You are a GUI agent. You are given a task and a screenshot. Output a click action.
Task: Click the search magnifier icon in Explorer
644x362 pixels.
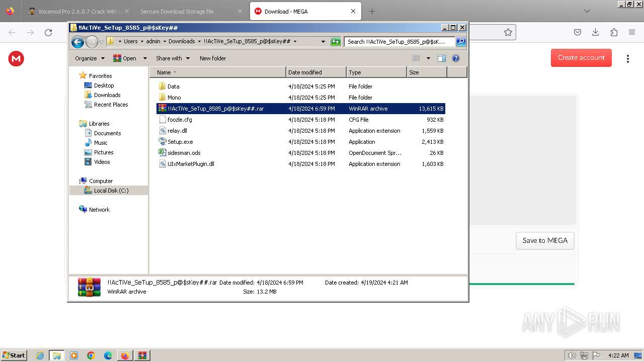[x=461, y=42]
